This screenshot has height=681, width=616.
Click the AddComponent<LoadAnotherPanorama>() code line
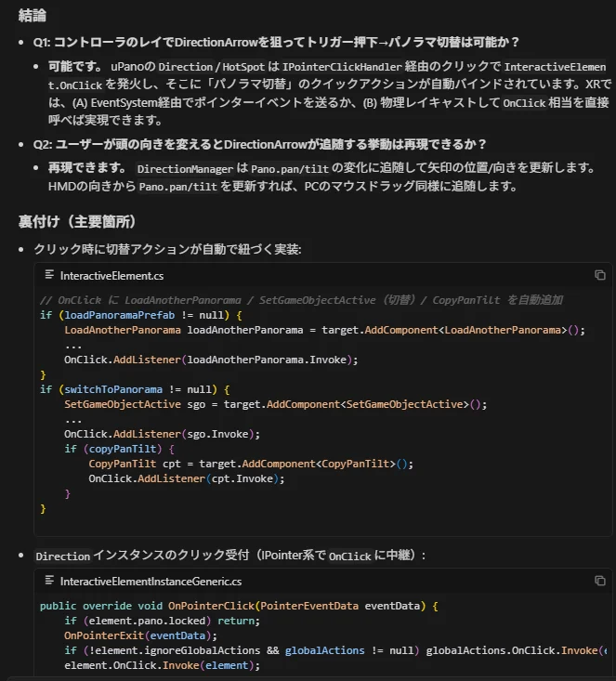pos(324,330)
